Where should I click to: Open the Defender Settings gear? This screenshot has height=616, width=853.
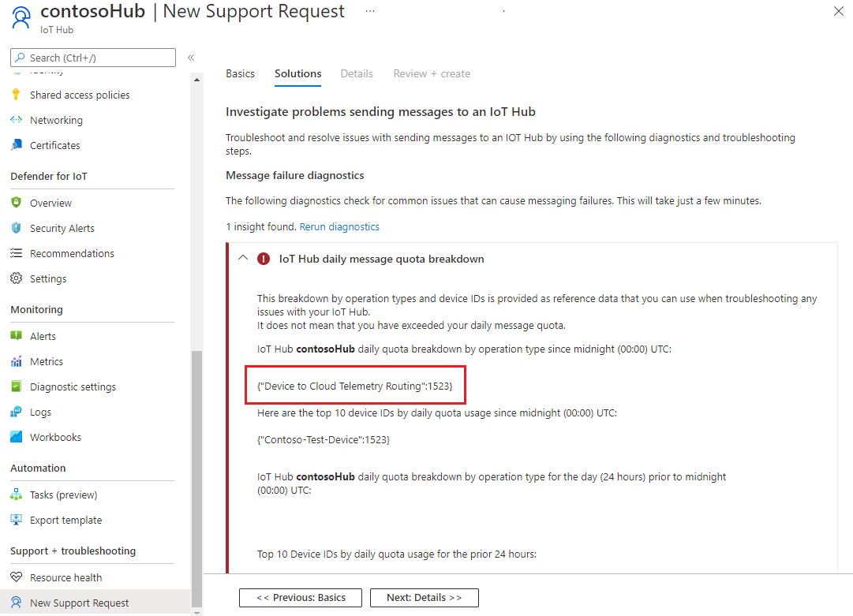click(47, 278)
